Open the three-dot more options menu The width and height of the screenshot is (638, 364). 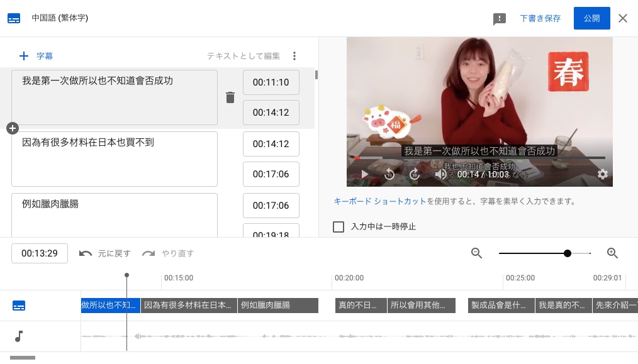pos(294,56)
